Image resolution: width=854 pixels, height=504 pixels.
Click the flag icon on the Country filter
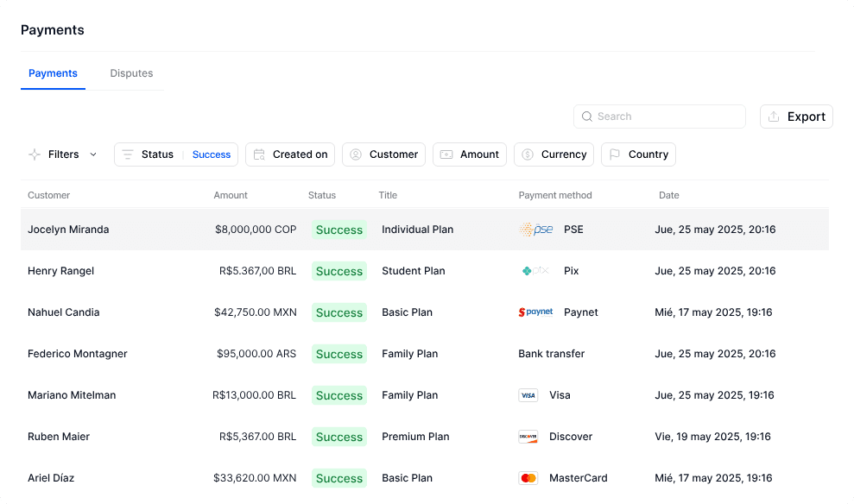coord(614,154)
